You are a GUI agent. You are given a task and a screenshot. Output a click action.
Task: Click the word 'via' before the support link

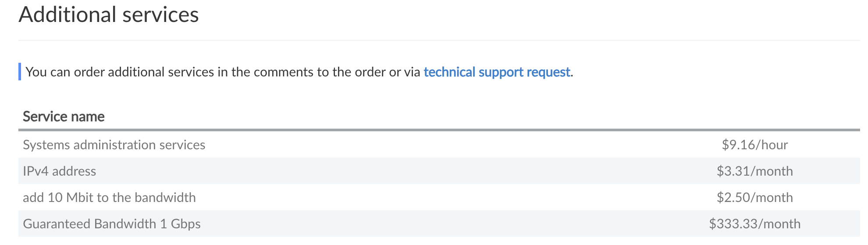pos(412,72)
